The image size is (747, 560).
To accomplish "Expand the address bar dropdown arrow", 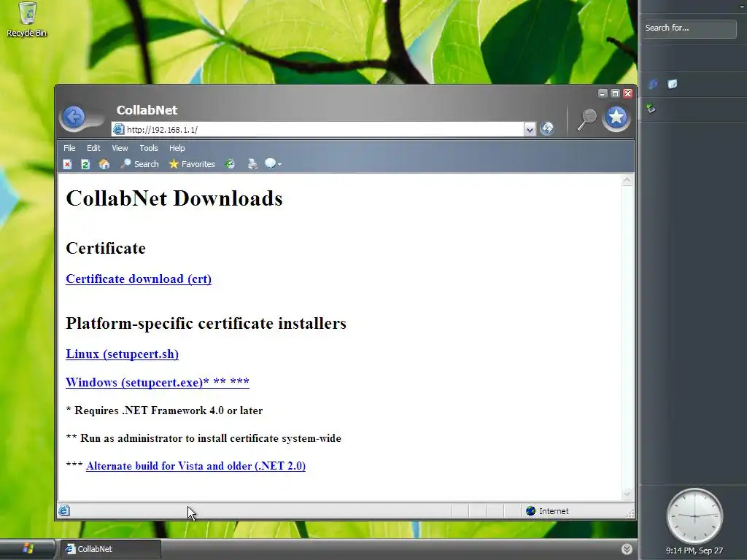I will click(530, 130).
